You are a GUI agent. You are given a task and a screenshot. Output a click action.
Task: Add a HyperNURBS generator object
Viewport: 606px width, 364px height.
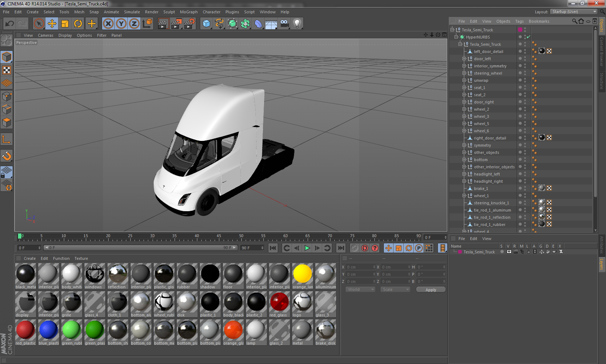point(232,24)
